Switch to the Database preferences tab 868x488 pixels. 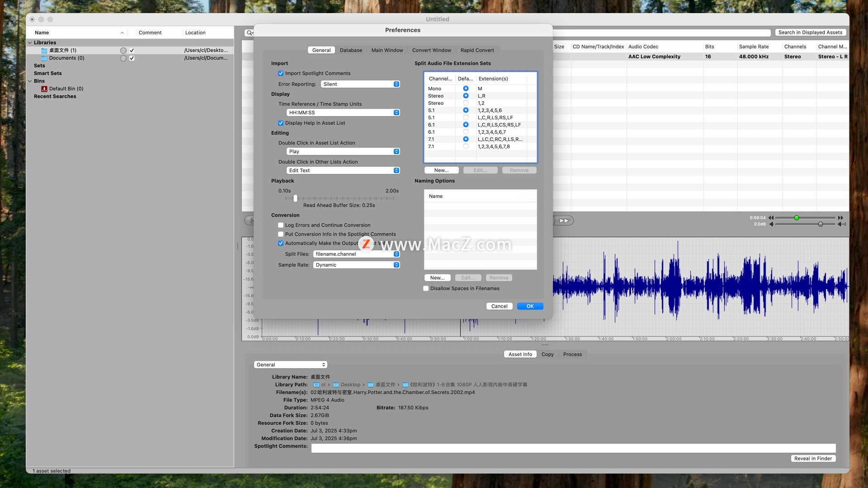point(351,51)
